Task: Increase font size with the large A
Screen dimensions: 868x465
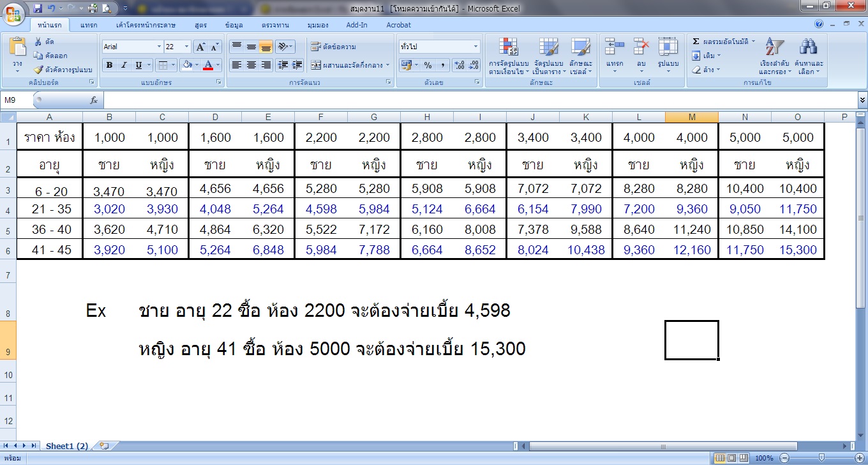Action: tap(201, 47)
